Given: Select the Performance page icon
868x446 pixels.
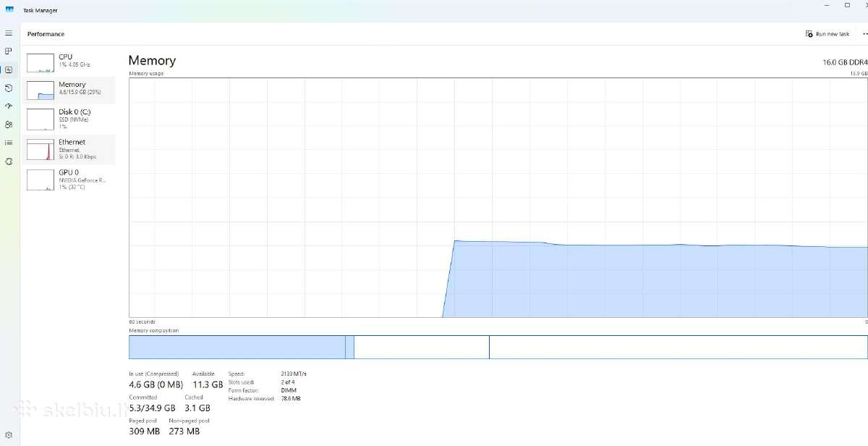Looking at the screenshot, I should (9, 70).
